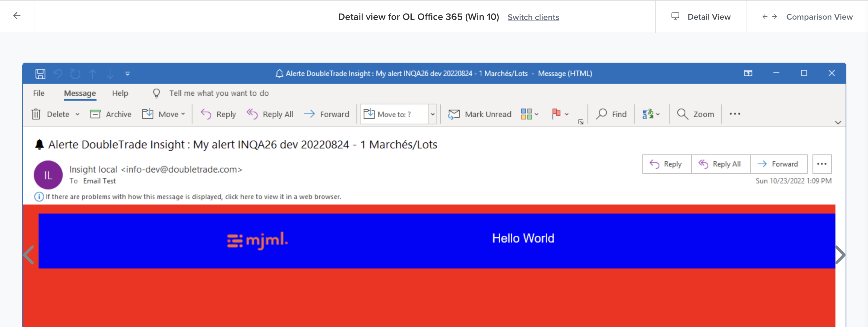Image resolution: width=868 pixels, height=327 pixels.
Task: Open the Help menu
Action: [x=120, y=93]
